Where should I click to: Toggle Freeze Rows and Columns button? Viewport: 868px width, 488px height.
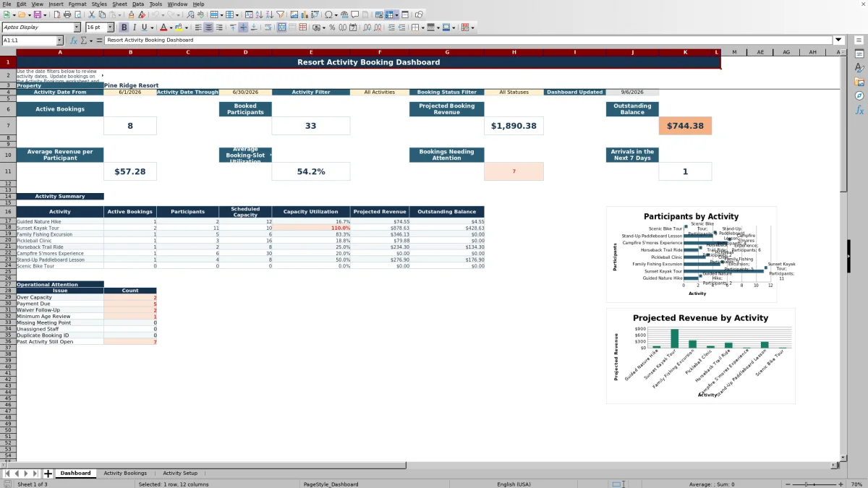(x=388, y=14)
